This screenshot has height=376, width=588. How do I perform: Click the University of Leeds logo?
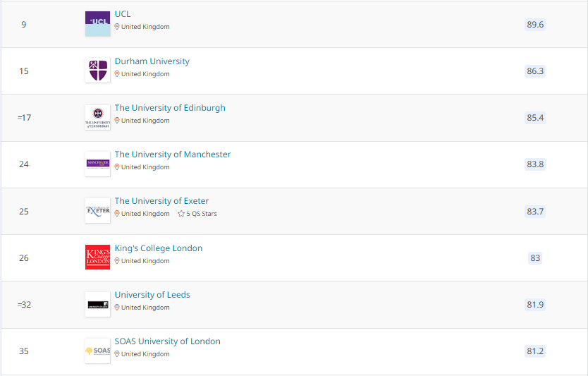[97, 304]
